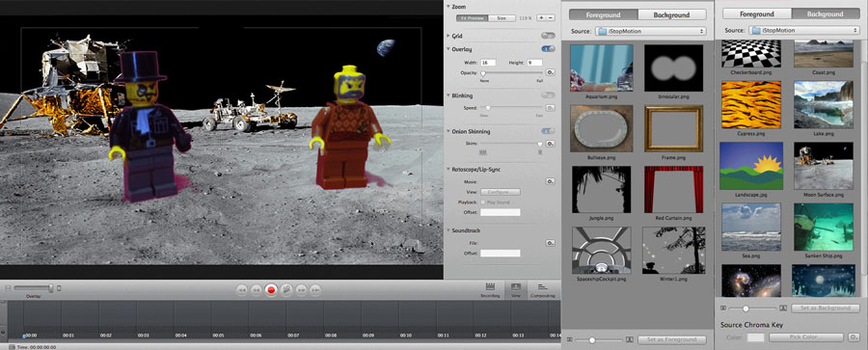Click the Blinking settings gear button

tap(551, 108)
